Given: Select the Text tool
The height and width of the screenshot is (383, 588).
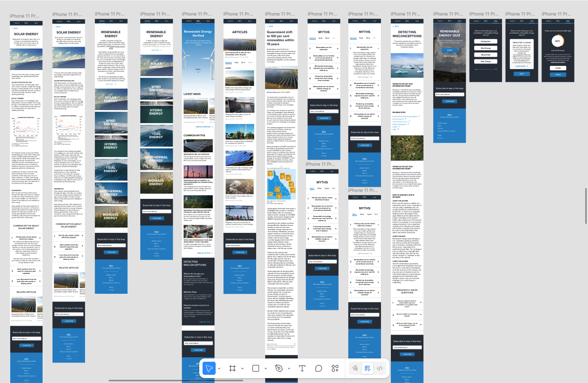Looking at the screenshot, I should 302,368.
